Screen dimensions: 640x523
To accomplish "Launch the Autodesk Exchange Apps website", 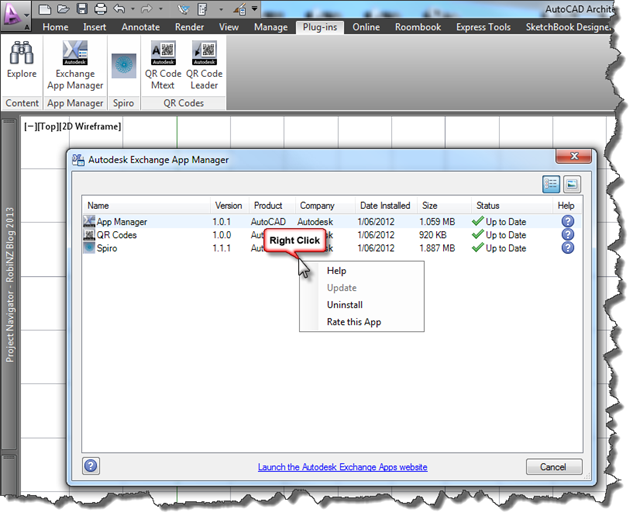I will [342, 467].
